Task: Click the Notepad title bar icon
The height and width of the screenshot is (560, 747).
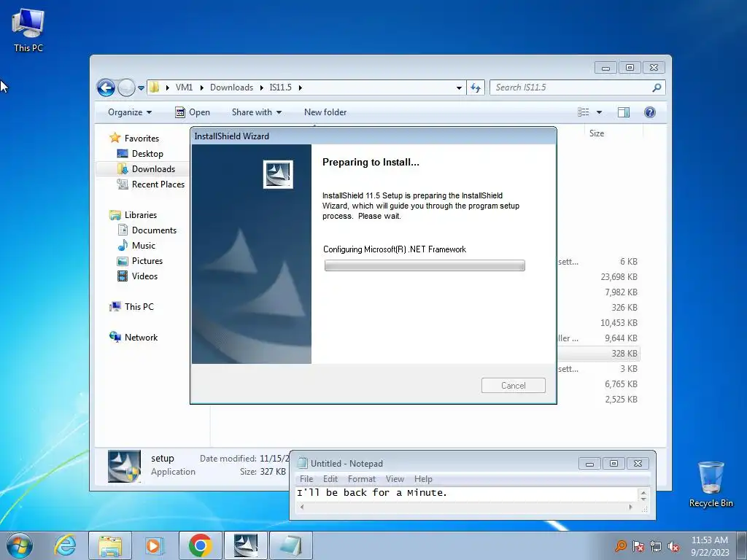Action: (302, 463)
